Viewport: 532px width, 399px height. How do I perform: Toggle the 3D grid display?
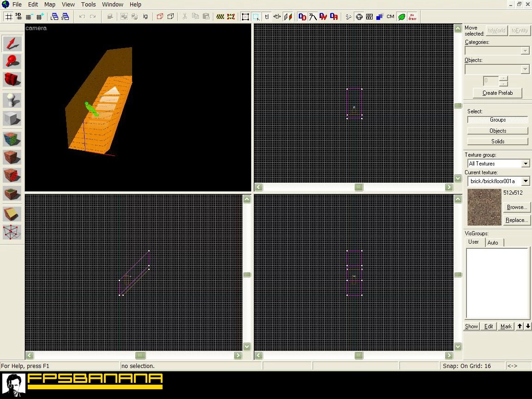pyautogui.click(x=18, y=17)
